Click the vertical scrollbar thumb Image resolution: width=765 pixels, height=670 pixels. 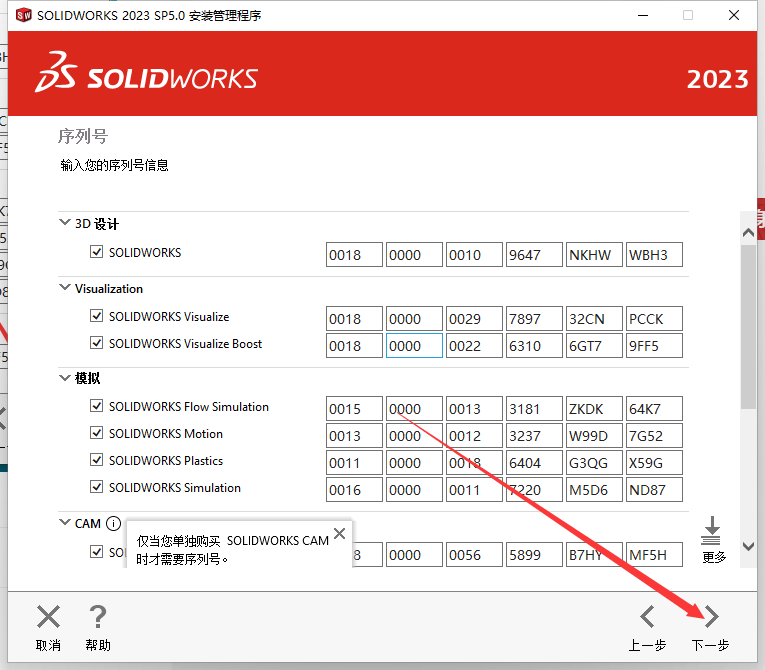748,325
